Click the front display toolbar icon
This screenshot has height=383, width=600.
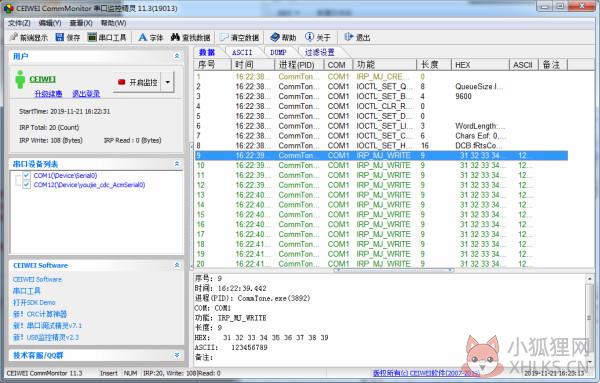tap(14, 37)
